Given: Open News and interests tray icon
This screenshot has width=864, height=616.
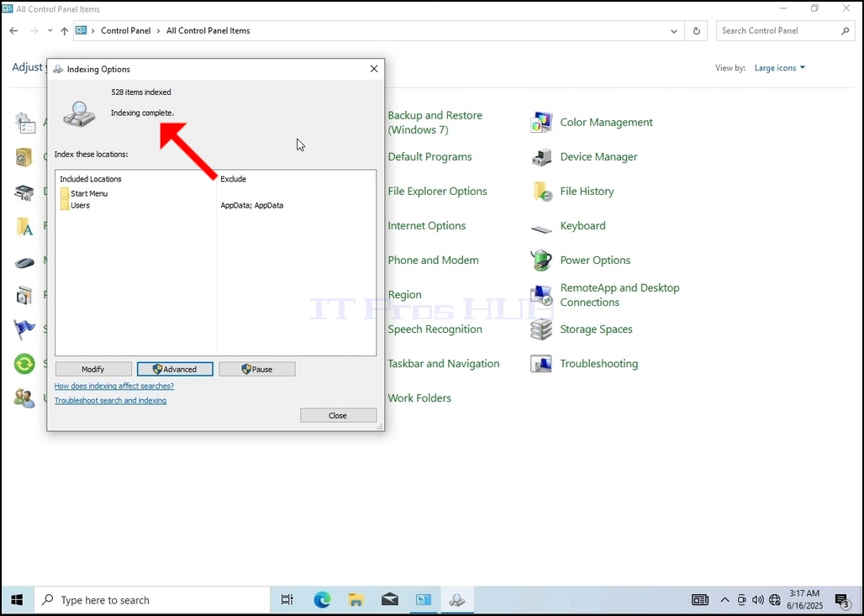Looking at the screenshot, I should (x=700, y=600).
